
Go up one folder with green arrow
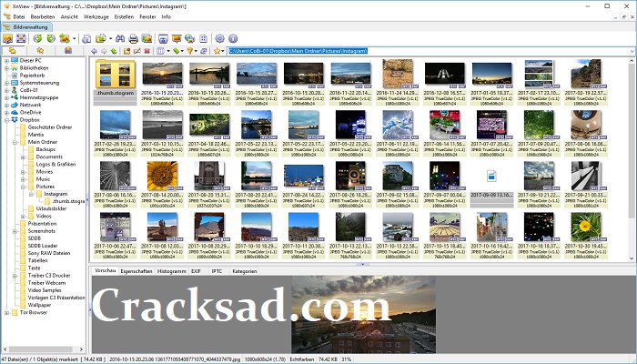pyautogui.click(x=114, y=51)
